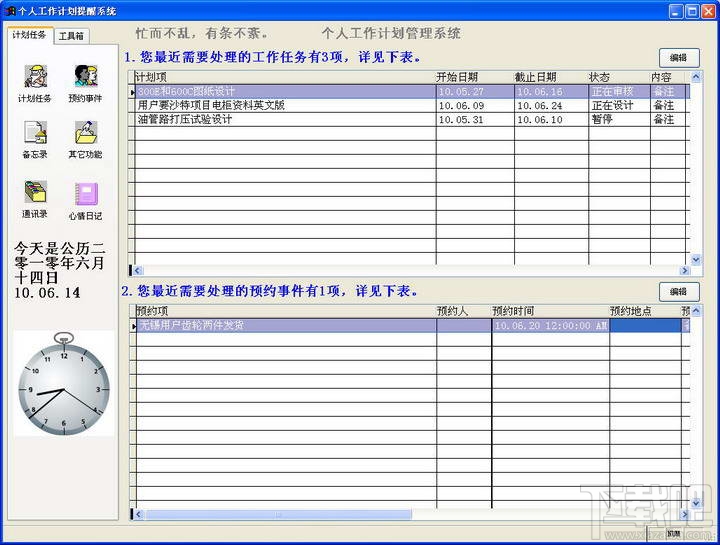Click start date cell 10.05.31
The image size is (720, 545).
click(x=475, y=119)
